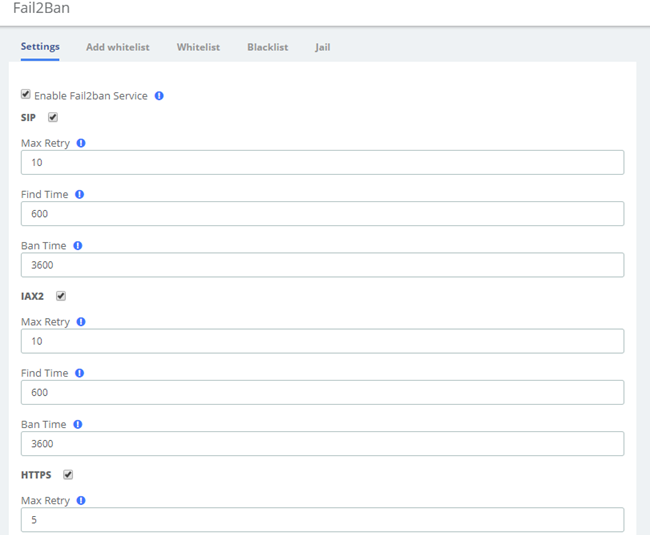Click the SIP section label

28,118
